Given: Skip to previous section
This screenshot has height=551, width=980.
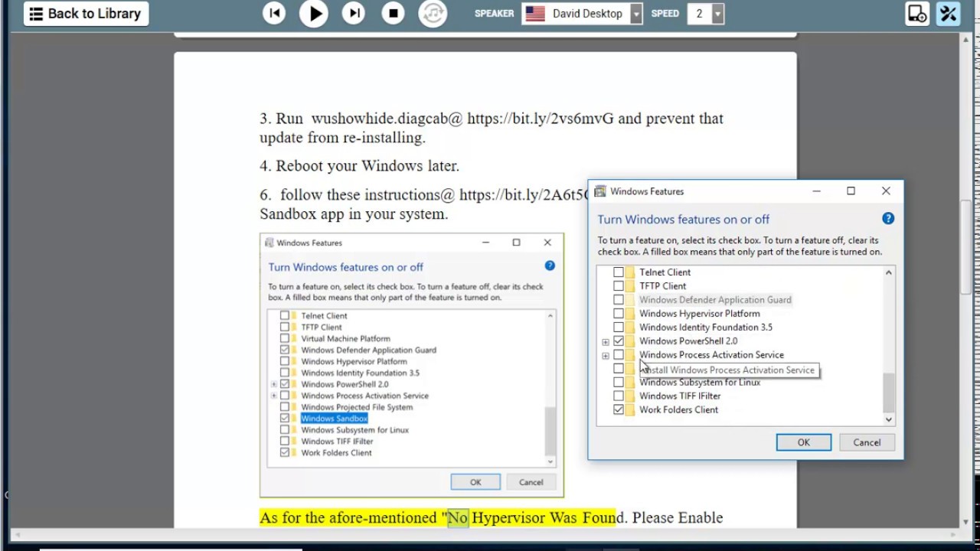Looking at the screenshot, I should click(x=274, y=13).
